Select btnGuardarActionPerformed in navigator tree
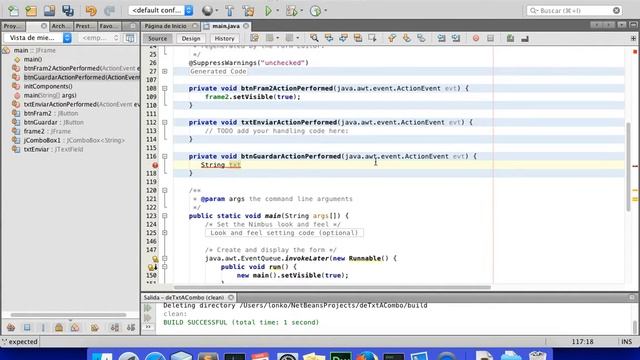 (81, 77)
